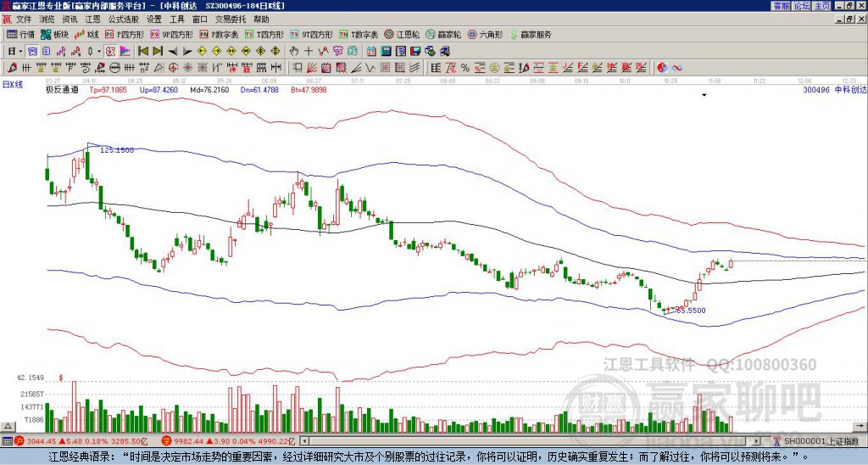The width and height of the screenshot is (868, 465).
Task: Open the 赢家轮 wheel tool
Action: [x=443, y=34]
